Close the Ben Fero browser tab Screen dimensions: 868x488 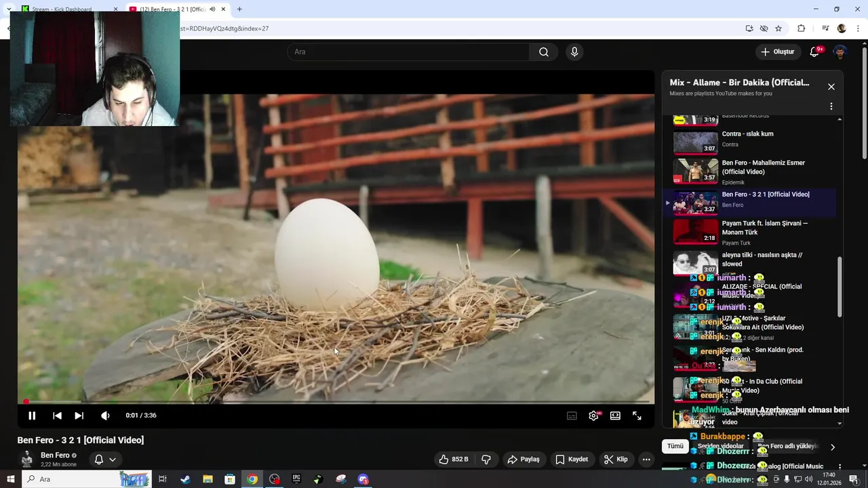point(223,9)
